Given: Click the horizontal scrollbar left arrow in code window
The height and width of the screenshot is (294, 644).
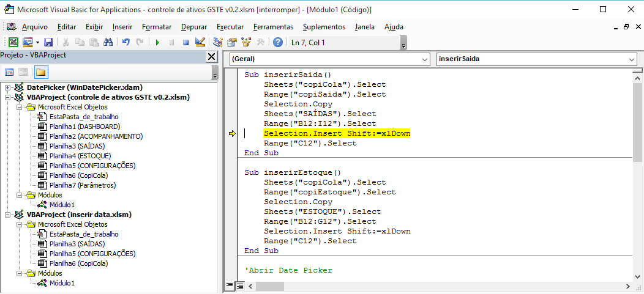Looking at the screenshot, I should point(250,286).
